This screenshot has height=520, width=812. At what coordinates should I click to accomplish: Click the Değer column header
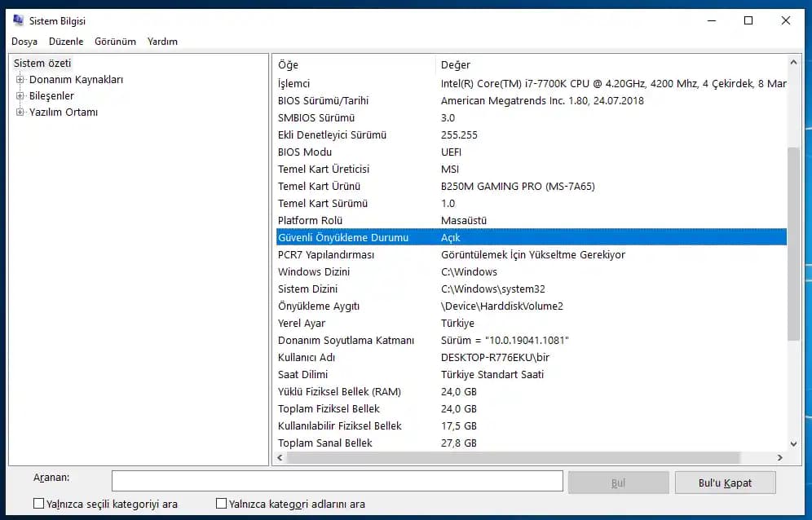(x=611, y=64)
